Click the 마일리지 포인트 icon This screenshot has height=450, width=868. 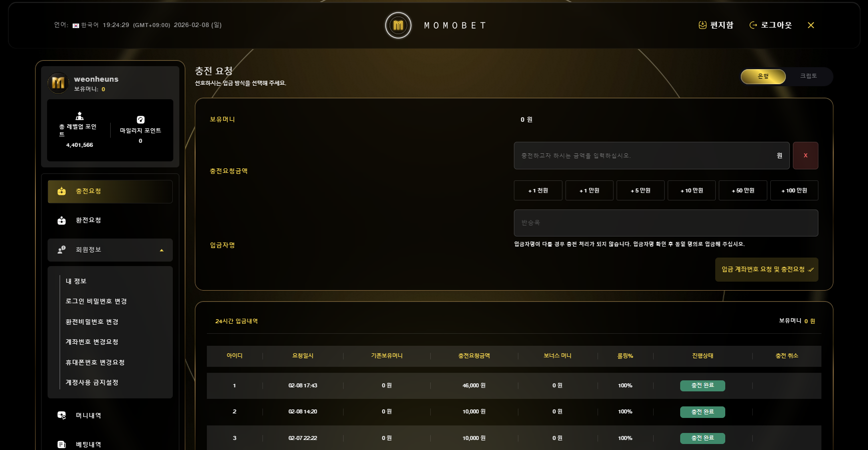pyautogui.click(x=141, y=120)
